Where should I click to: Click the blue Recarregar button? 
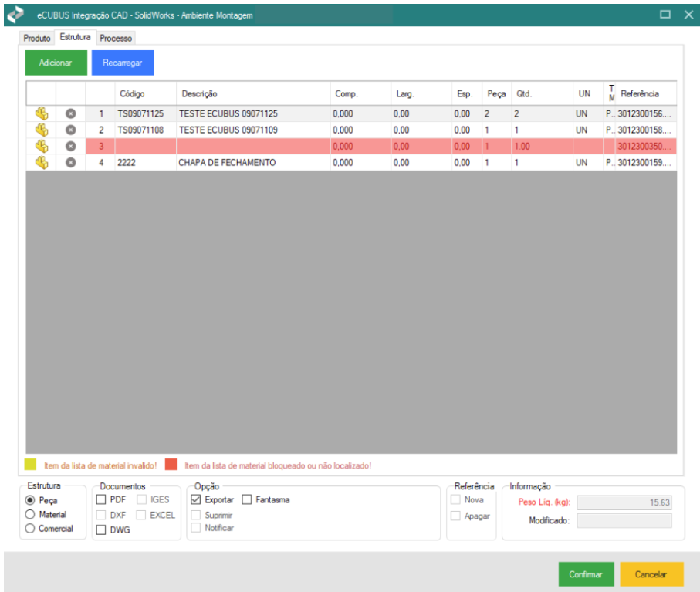(x=122, y=63)
